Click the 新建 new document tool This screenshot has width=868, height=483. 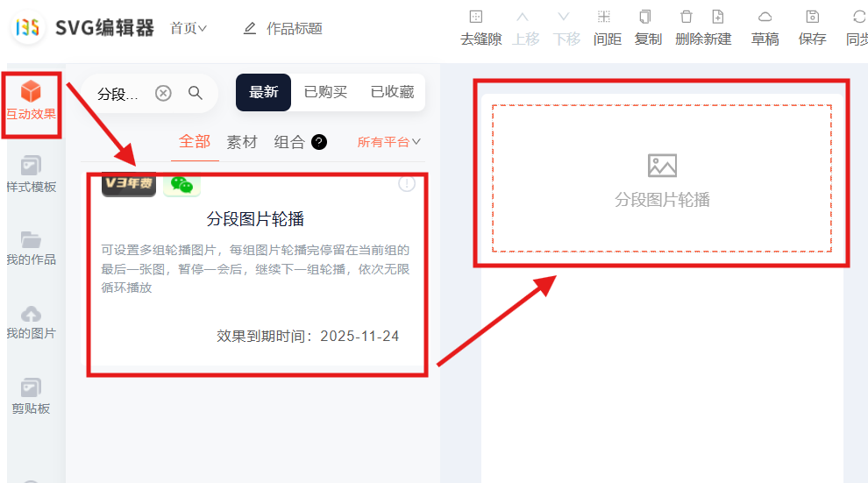point(718,28)
